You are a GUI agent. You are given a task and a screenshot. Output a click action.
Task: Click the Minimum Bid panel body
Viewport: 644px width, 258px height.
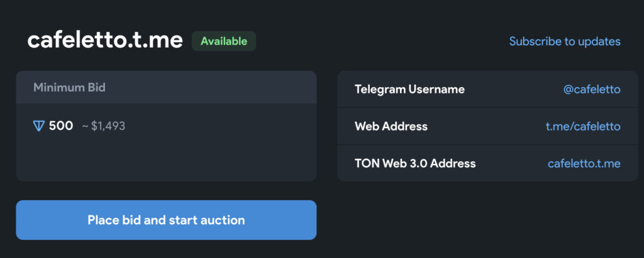166,142
